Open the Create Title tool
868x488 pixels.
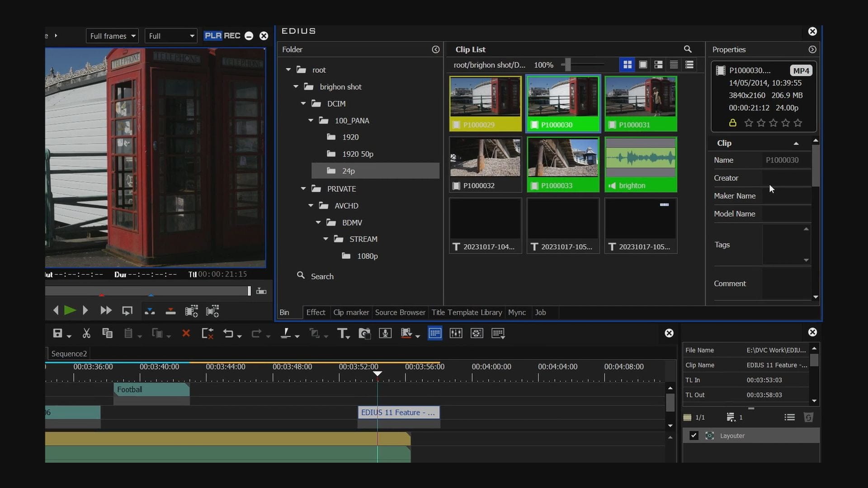(x=342, y=333)
